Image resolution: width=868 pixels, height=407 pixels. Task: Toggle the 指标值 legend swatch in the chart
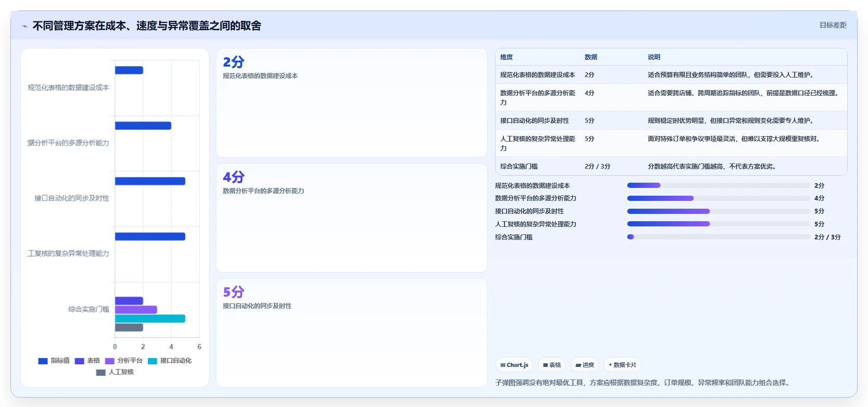[x=43, y=361]
